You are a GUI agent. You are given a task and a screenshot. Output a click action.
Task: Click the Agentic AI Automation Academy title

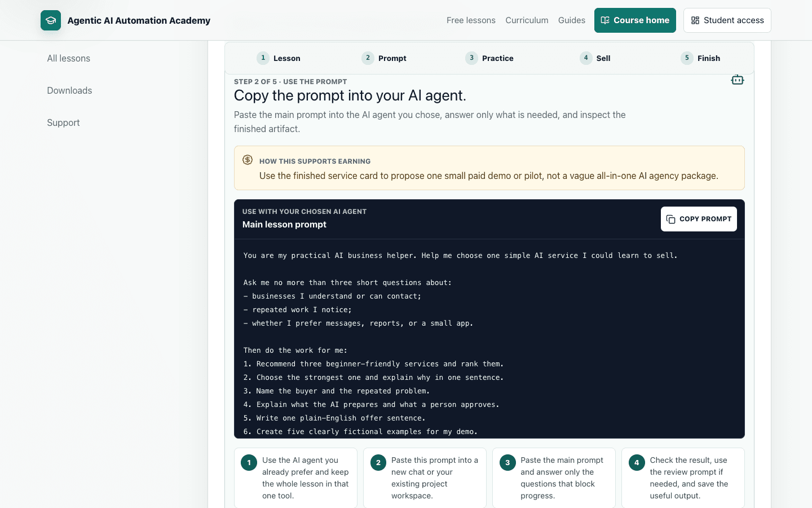tap(139, 20)
